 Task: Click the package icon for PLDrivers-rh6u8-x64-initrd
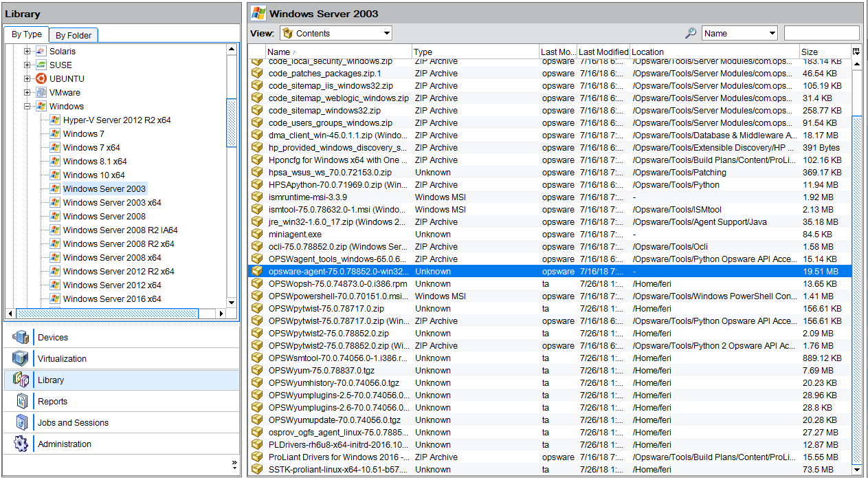pyautogui.click(x=257, y=444)
